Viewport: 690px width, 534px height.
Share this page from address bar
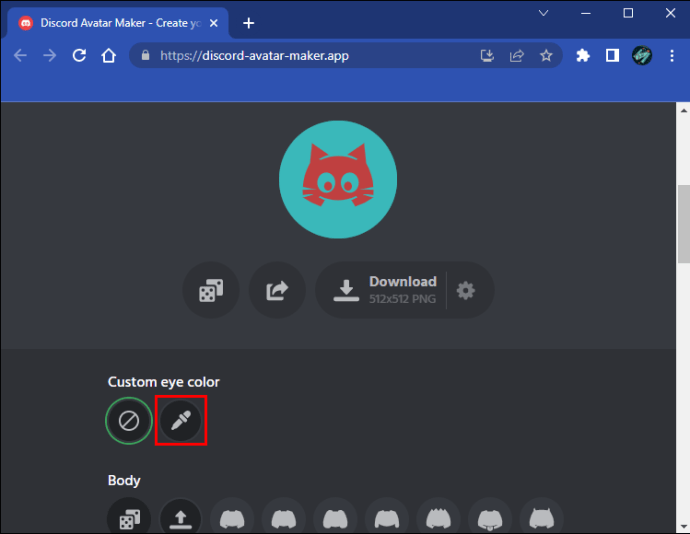(517, 55)
